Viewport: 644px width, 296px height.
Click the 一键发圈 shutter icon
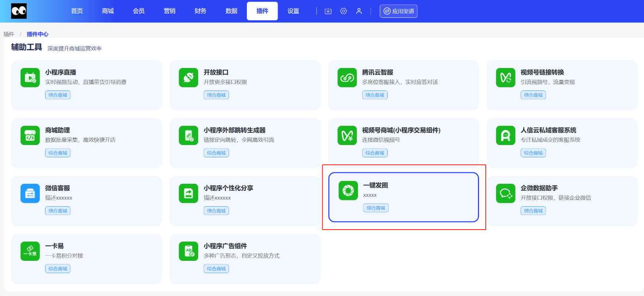point(348,190)
